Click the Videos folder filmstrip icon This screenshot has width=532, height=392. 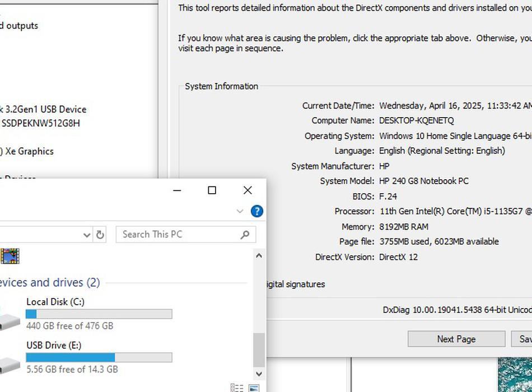point(10,256)
